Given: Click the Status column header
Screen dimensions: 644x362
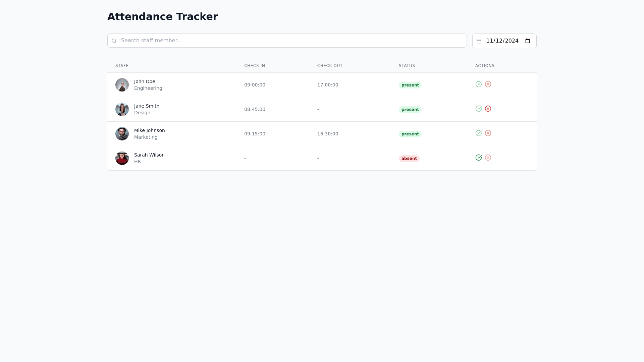Looking at the screenshot, I should coord(407,66).
